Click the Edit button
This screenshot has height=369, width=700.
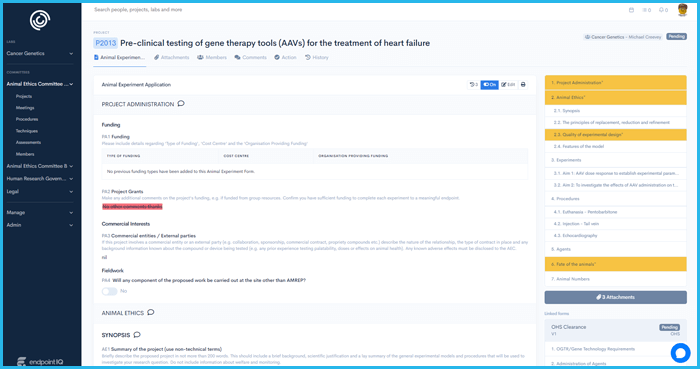pyautogui.click(x=508, y=84)
